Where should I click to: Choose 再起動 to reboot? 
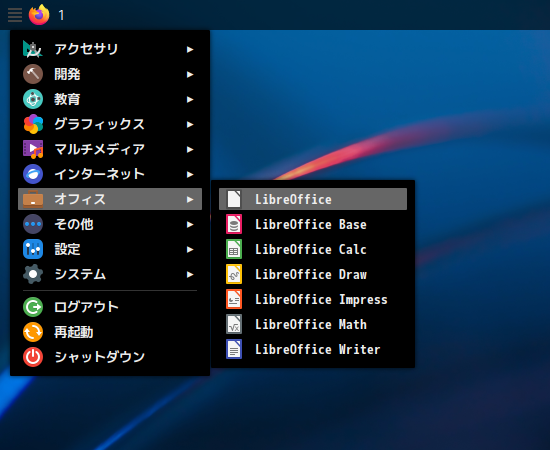tap(110, 332)
